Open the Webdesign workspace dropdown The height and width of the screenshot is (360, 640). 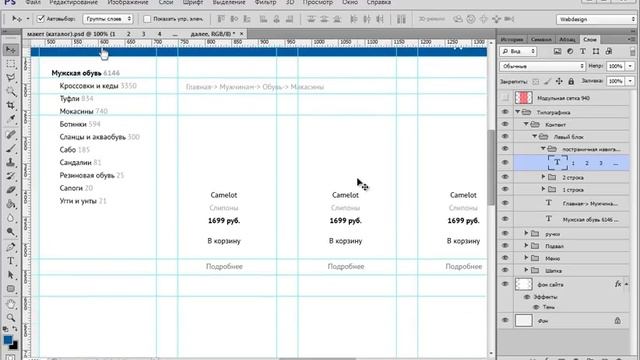coord(596,19)
